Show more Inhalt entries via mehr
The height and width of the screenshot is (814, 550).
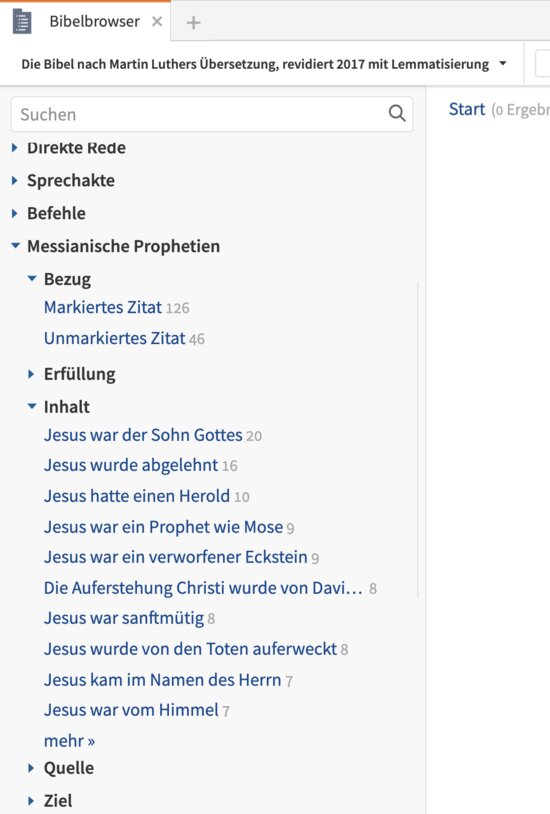click(x=70, y=741)
